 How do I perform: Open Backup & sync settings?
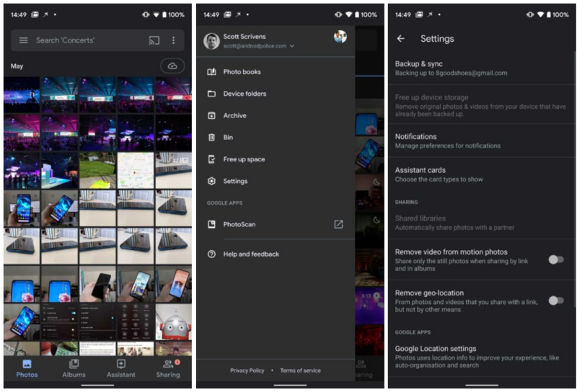482,68
